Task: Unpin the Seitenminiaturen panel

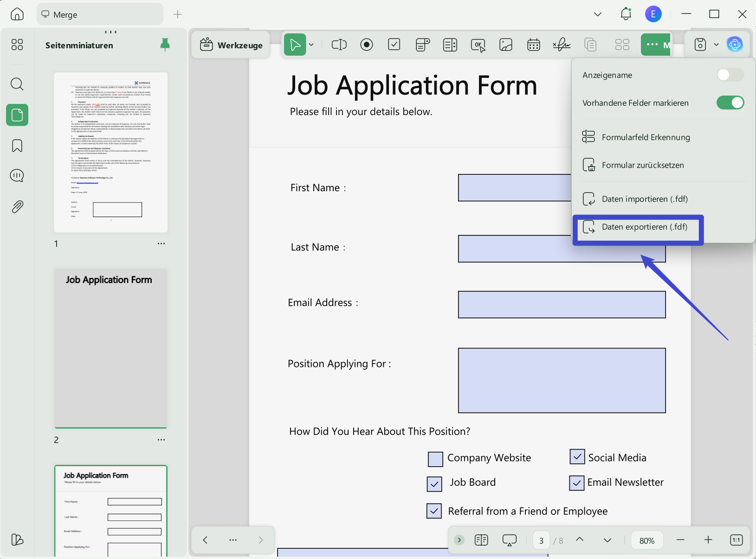Action: (x=165, y=45)
